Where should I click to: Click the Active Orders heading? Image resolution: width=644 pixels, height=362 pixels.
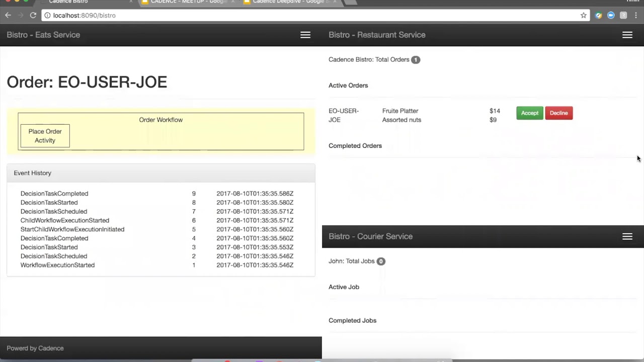(348, 85)
